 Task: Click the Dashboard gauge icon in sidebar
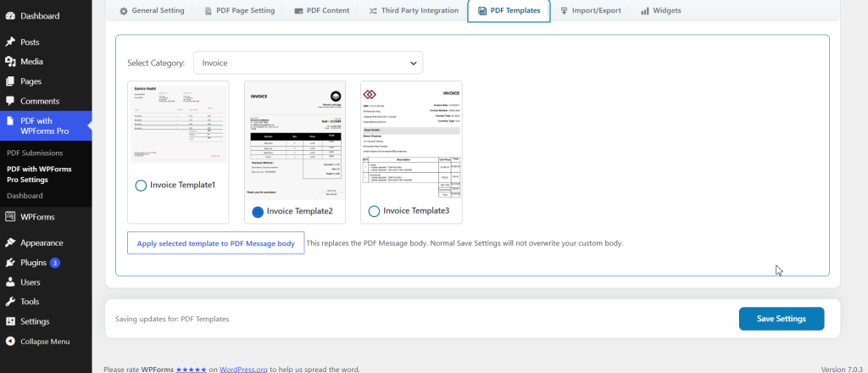tap(10, 16)
